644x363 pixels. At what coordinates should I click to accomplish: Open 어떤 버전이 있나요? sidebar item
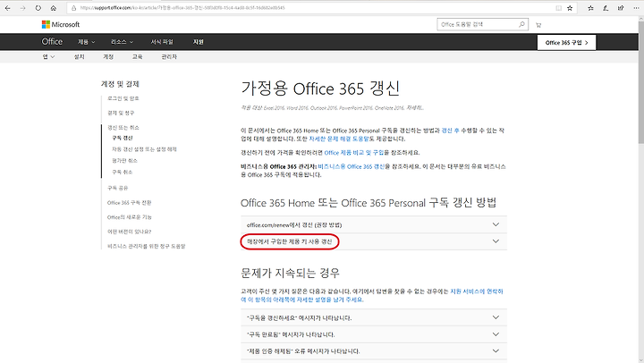(x=130, y=232)
